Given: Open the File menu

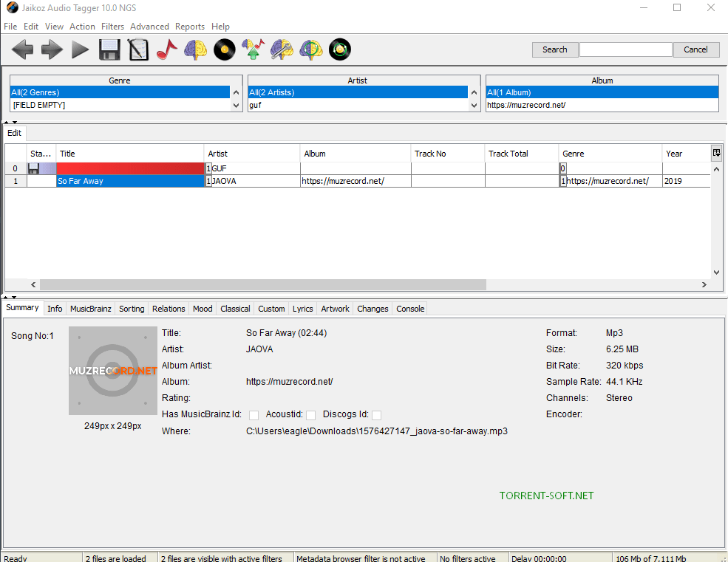Looking at the screenshot, I should [10, 27].
